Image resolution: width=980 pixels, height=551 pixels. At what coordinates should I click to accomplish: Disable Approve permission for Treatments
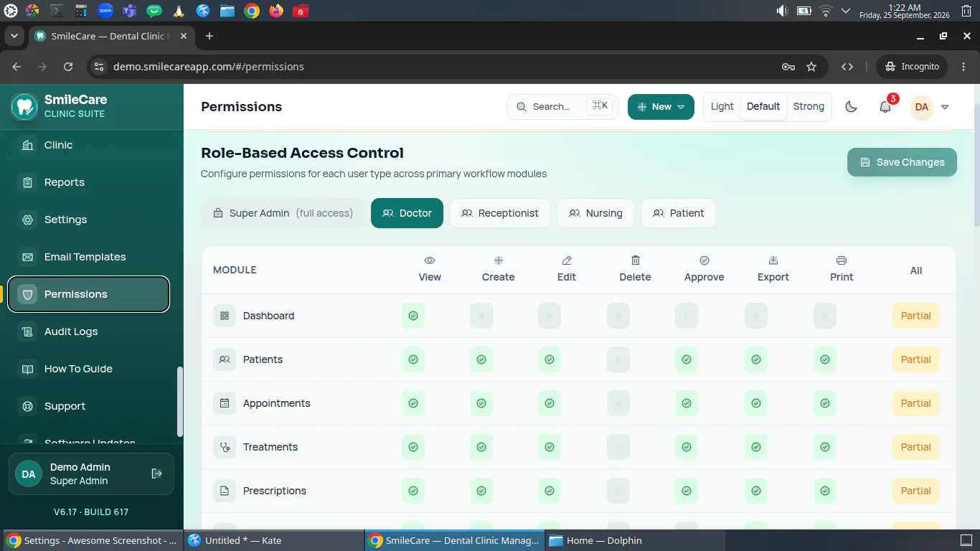687,447
